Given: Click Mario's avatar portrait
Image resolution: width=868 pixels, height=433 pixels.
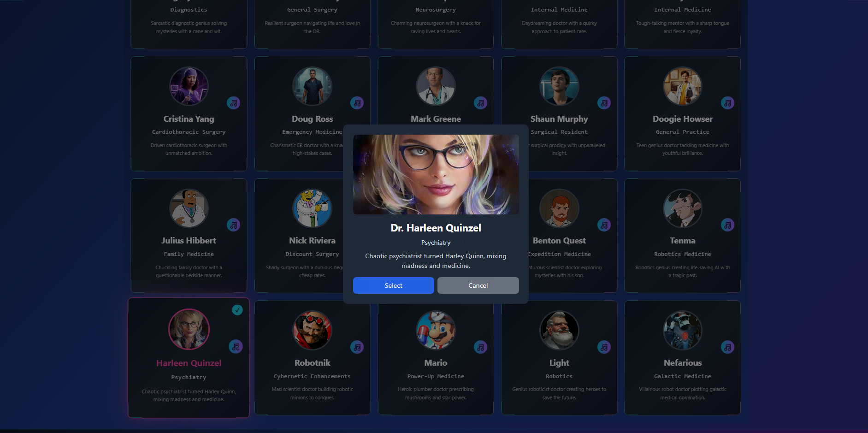Looking at the screenshot, I should coord(436,331).
